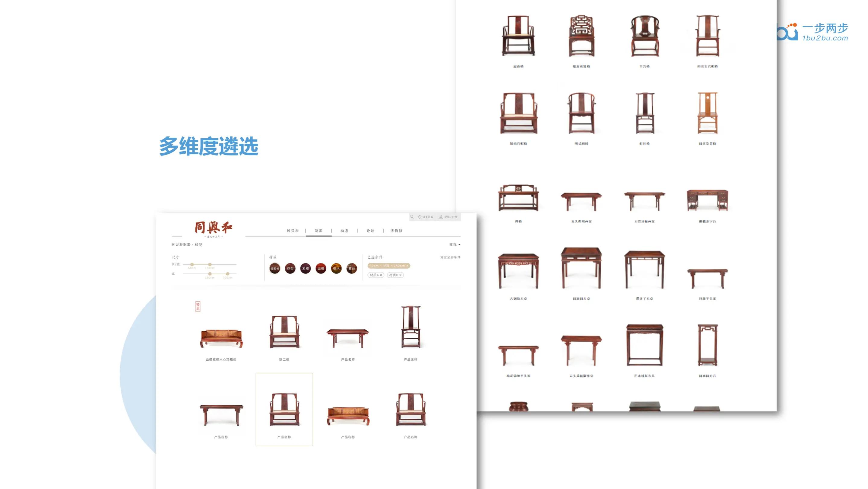
Task: Expand the 筛选 filter dropdown
Action: [455, 245]
